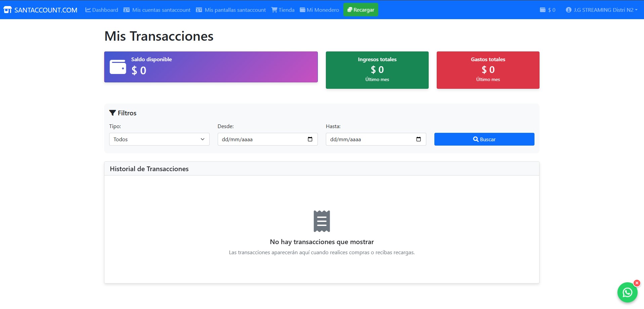Click the Buscar search button
The width and height of the screenshot is (644, 309).
pyautogui.click(x=484, y=139)
